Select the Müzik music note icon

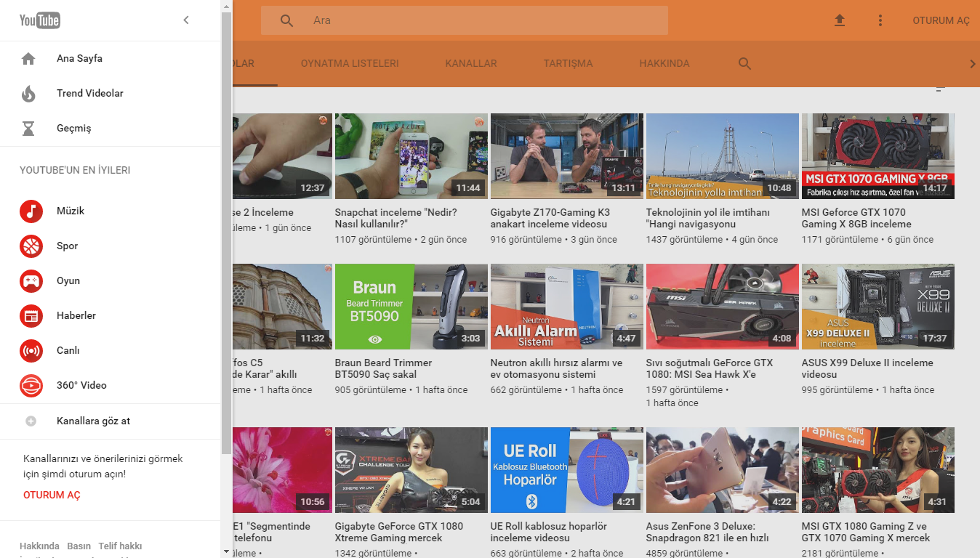tap(31, 211)
